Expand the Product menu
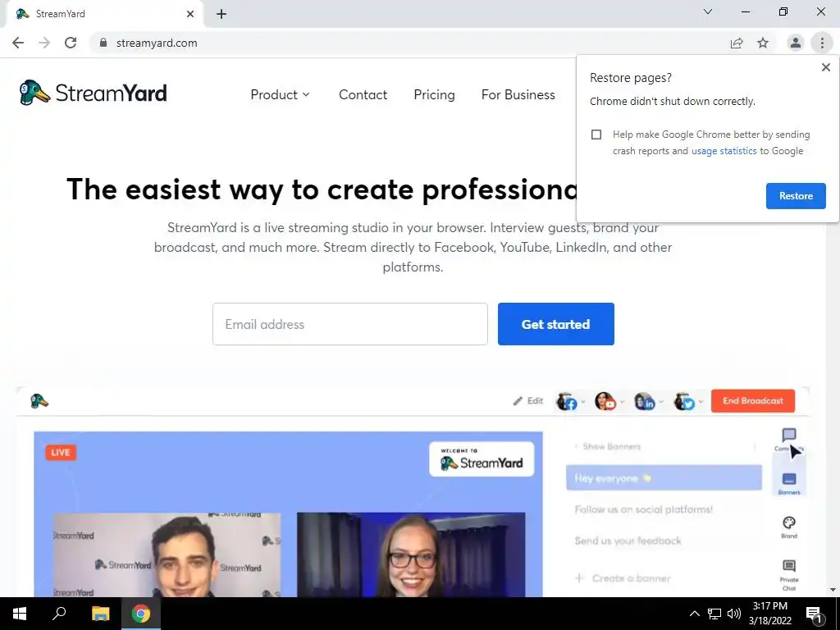840x630 pixels. [280, 95]
